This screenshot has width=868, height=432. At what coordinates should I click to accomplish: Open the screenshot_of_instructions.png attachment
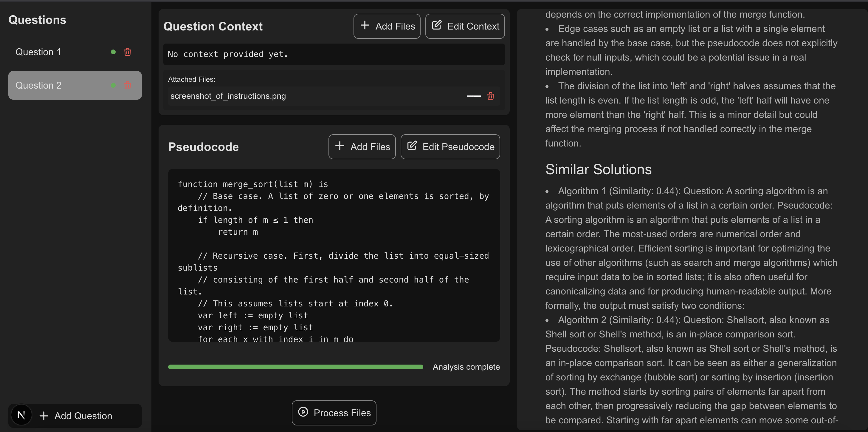[228, 96]
